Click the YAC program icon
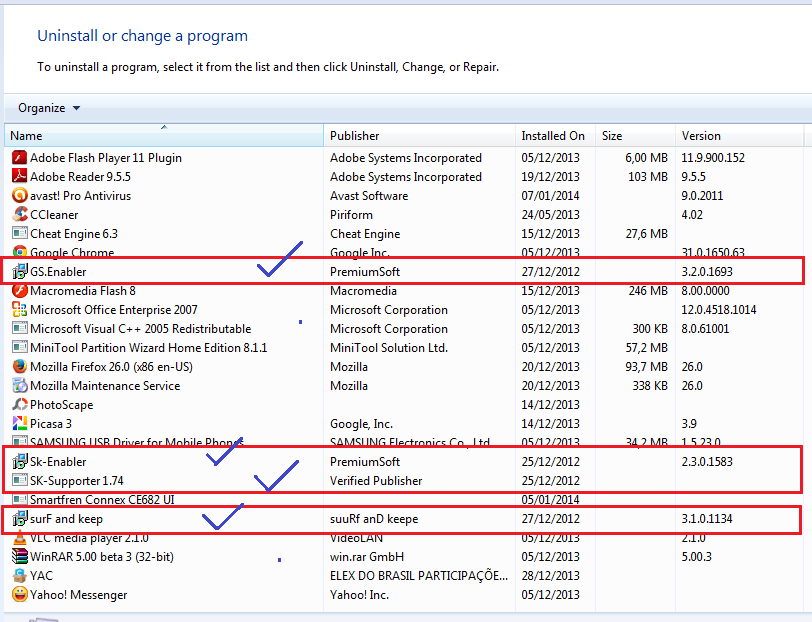 [x=20, y=575]
